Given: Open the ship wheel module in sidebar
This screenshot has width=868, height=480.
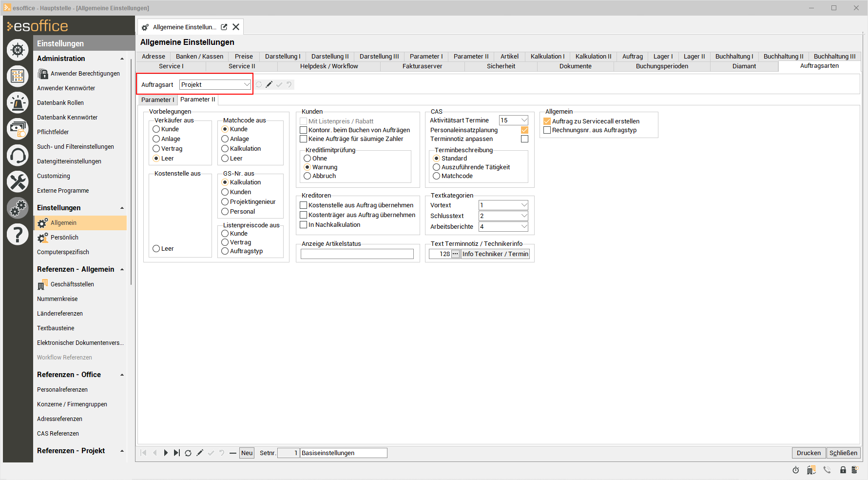Looking at the screenshot, I should pos(18,50).
